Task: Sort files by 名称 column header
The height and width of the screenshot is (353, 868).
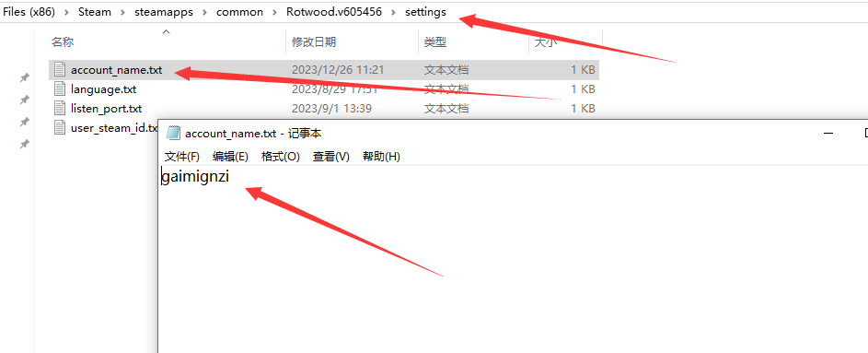Action: pyautogui.click(x=63, y=41)
